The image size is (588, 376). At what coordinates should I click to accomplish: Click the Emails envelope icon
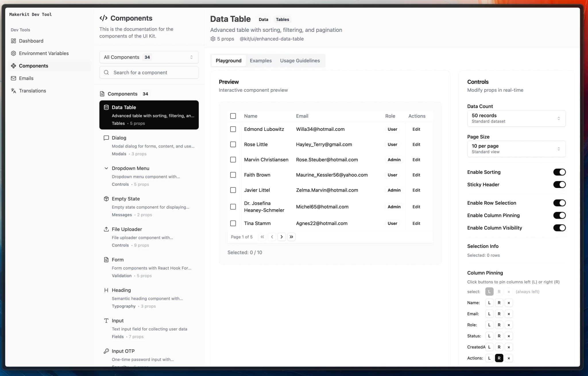pyautogui.click(x=13, y=78)
